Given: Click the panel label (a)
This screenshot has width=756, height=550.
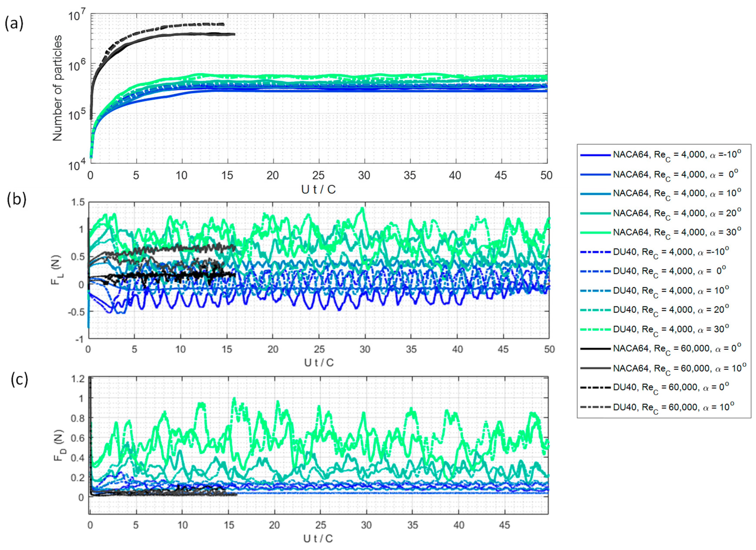Looking at the screenshot, I should (14, 24).
